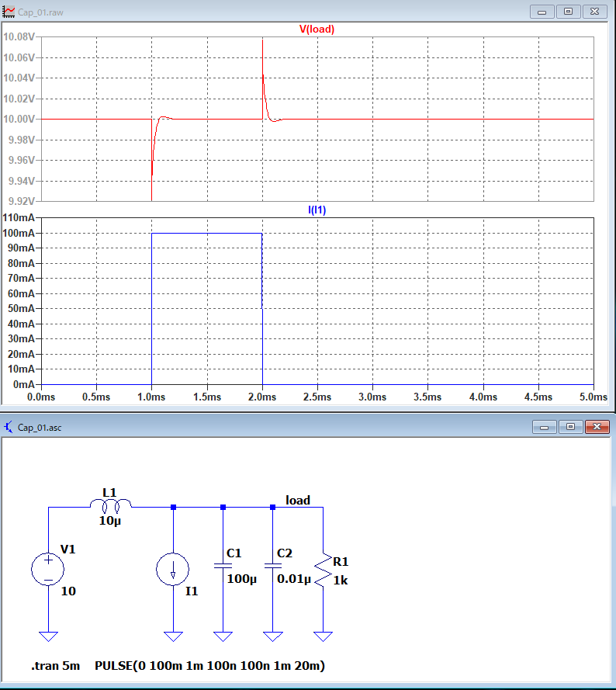Click the 10µ inductor value text
616x690 pixels.
pyautogui.click(x=109, y=521)
